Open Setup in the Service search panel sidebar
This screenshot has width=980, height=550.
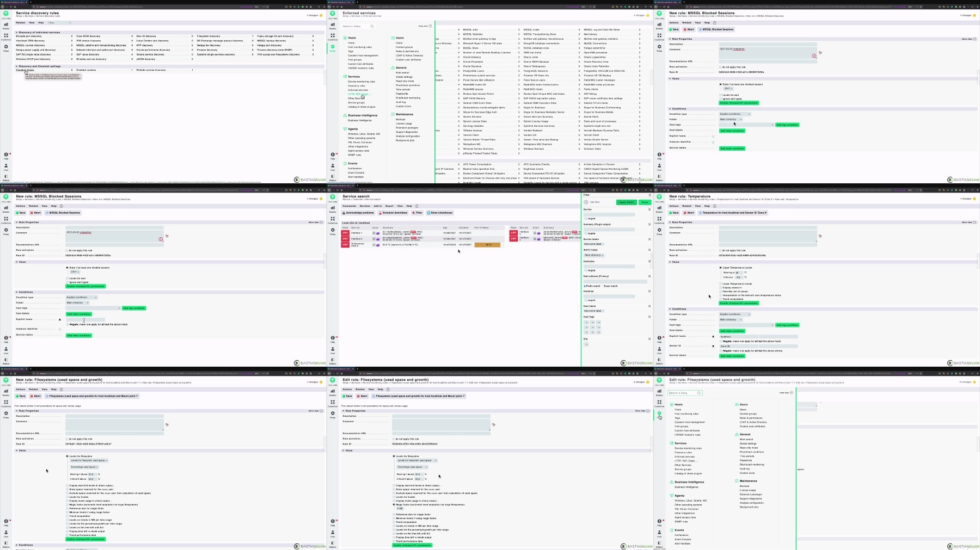(333, 231)
